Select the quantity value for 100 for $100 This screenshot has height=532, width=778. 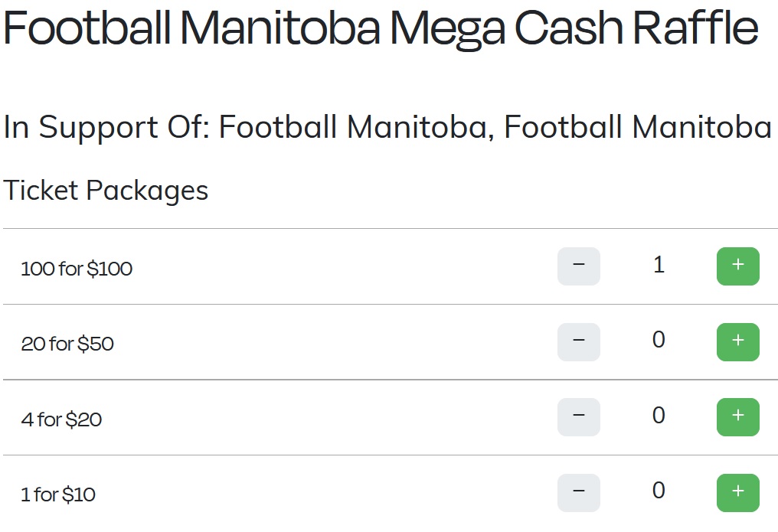pos(659,265)
